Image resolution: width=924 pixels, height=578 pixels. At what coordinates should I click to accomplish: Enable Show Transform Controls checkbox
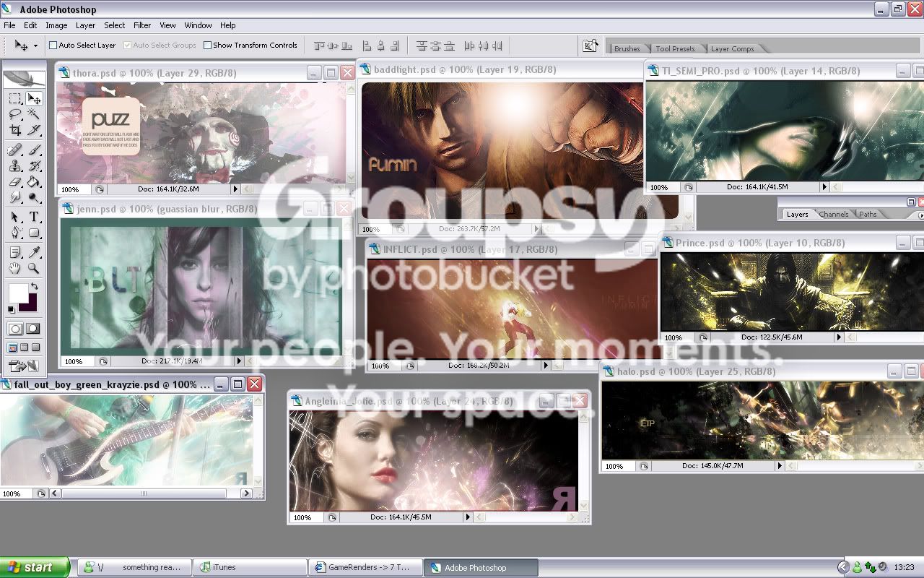pos(207,45)
